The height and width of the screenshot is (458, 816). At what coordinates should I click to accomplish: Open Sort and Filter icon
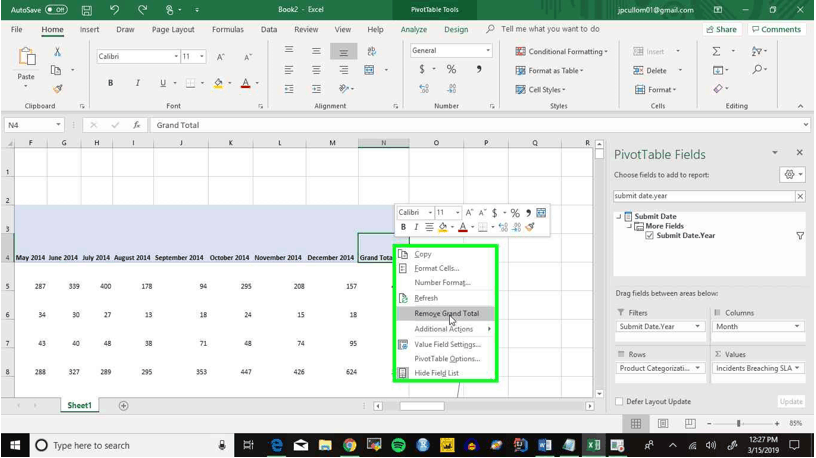tap(757, 51)
